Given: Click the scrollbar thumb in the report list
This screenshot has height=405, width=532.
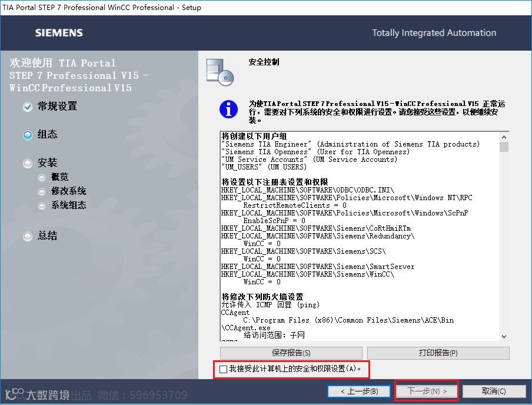Looking at the screenshot, I should tap(504, 147).
